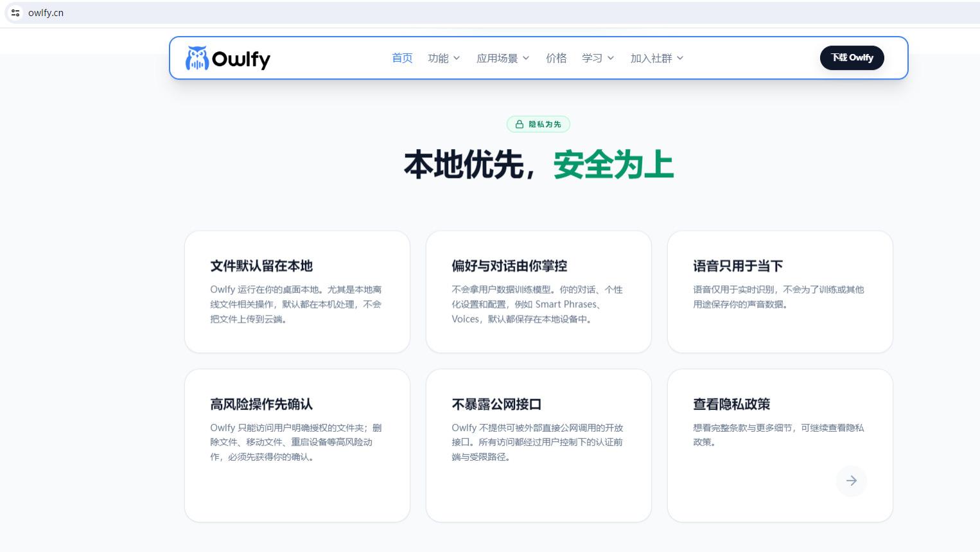Image resolution: width=980 pixels, height=552 pixels.
Task: Click the arrow icon in 查看隐私政策 card
Action: click(x=852, y=481)
